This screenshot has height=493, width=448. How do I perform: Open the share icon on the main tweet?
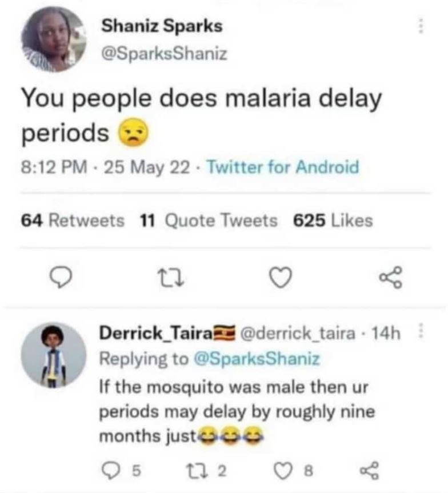(x=391, y=277)
